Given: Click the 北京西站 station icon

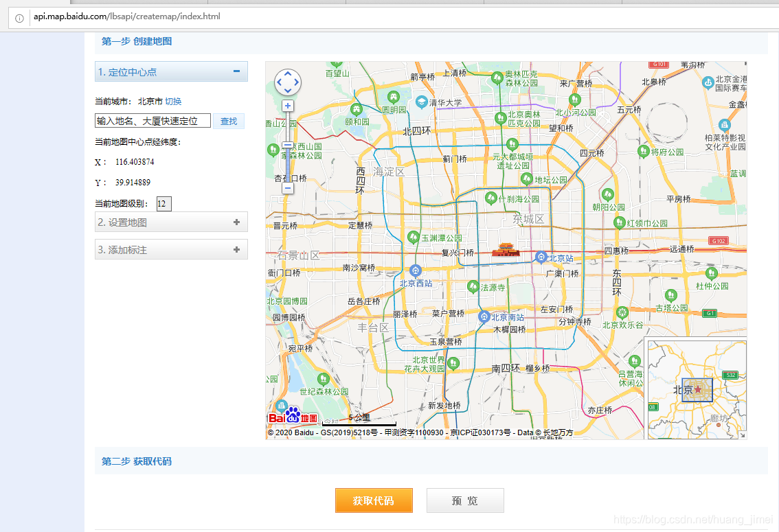Looking at the screenshot, I should (x=416, y=271).
